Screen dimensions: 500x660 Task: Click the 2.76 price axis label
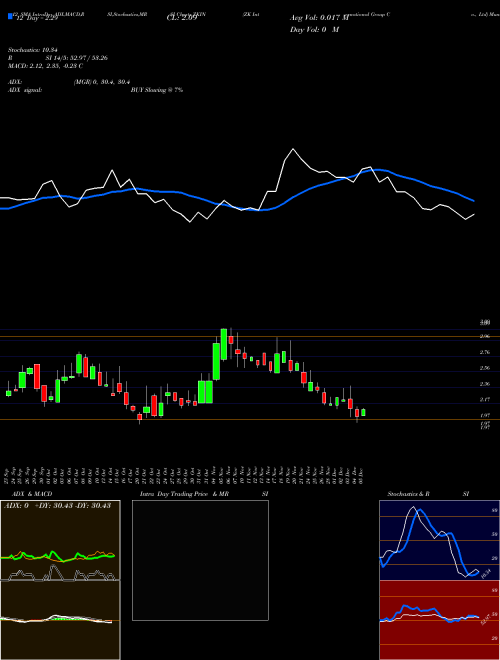[x=485, y=352]
